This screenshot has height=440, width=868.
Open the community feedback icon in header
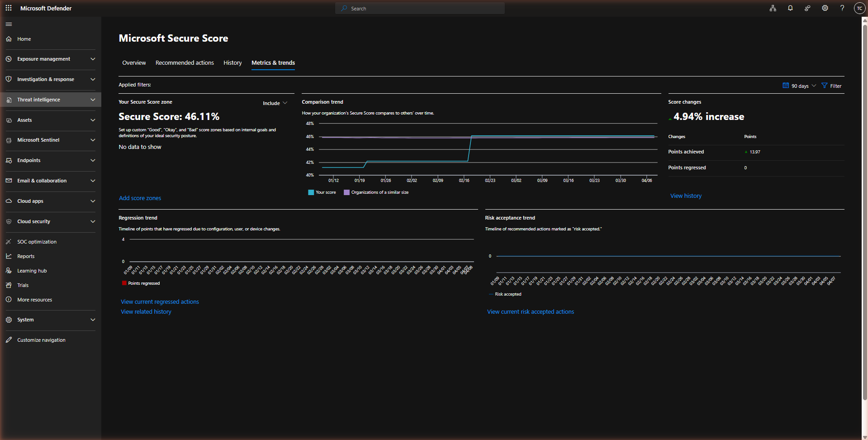pos(807,8)
